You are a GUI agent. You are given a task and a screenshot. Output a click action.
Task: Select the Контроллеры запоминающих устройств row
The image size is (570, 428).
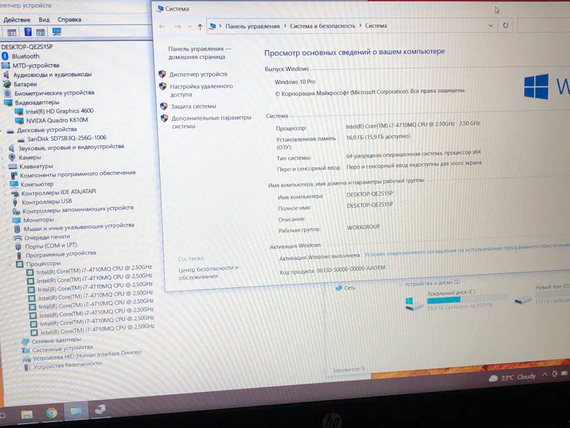pos(78,209)
